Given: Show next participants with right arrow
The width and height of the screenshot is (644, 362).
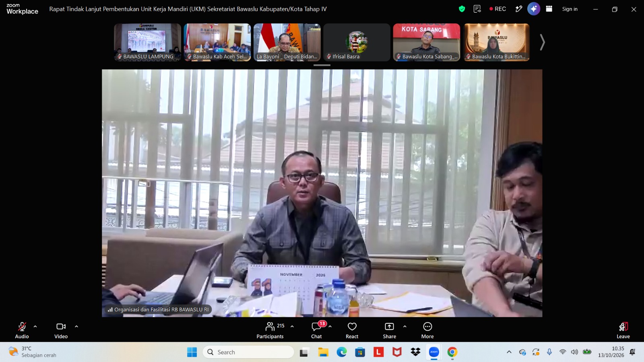Looking at the screenshot, I should [542, 42].
